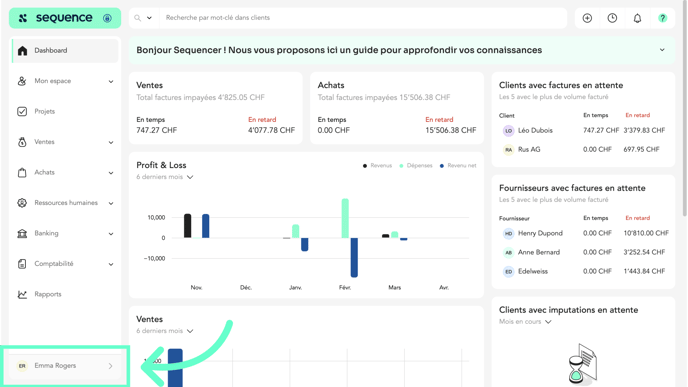This screenshot has height=387, width=688.
Task: Toggle the Revenu net legend series
Action: pos(458,165)
